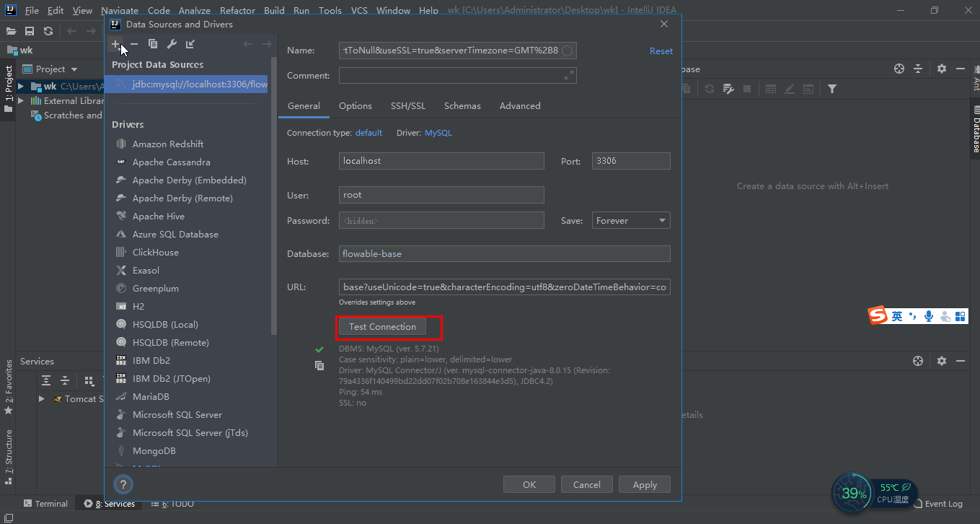The width and height of the screenshot is (980, 524).
Task: Select the General tab
Action: tap(304, 106)
